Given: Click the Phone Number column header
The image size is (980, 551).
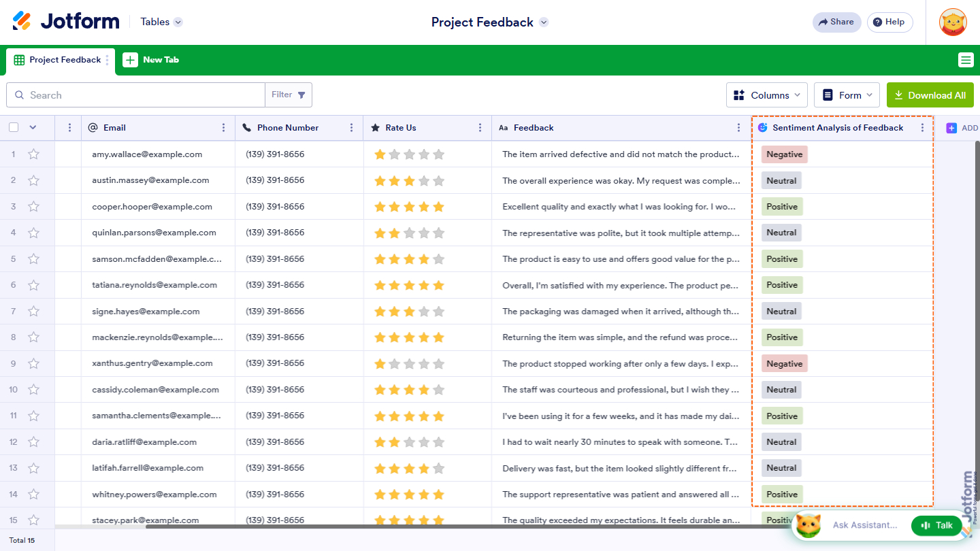Looking at the screenshot, I should pos(299,128).
